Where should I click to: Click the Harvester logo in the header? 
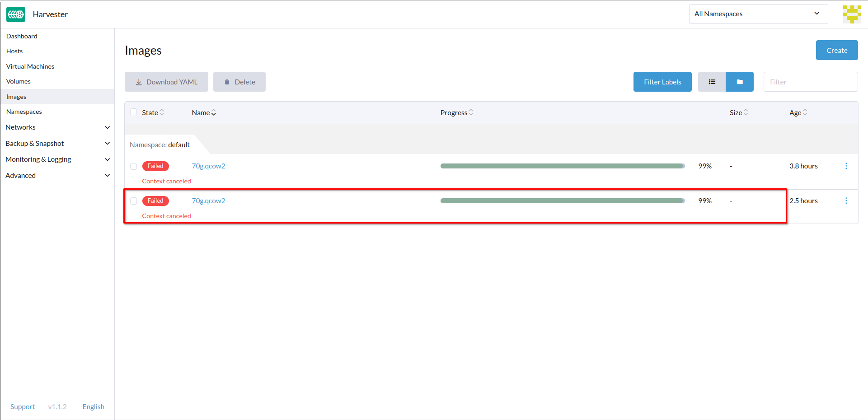click(x=15, y=14)
